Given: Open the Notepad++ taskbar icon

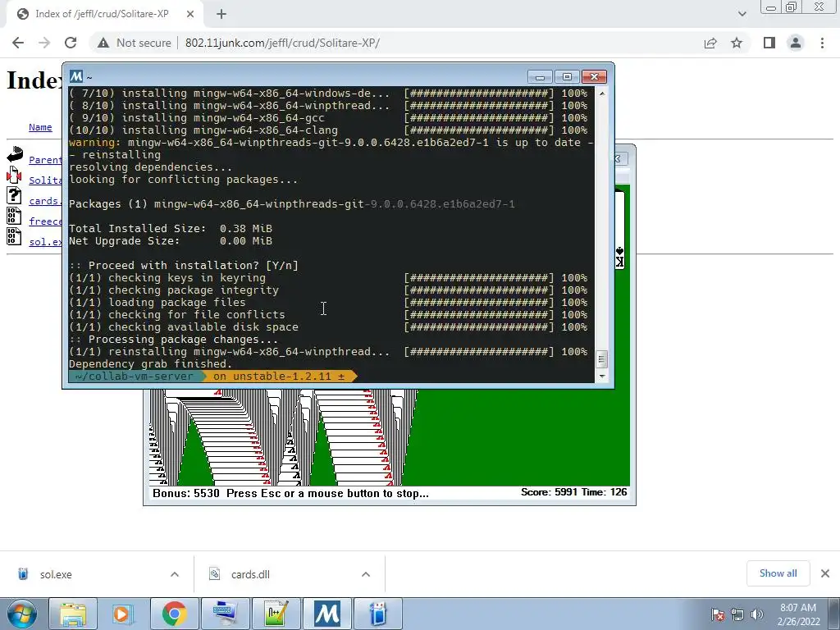Looking at the screenshot, I should coord(276,614).
